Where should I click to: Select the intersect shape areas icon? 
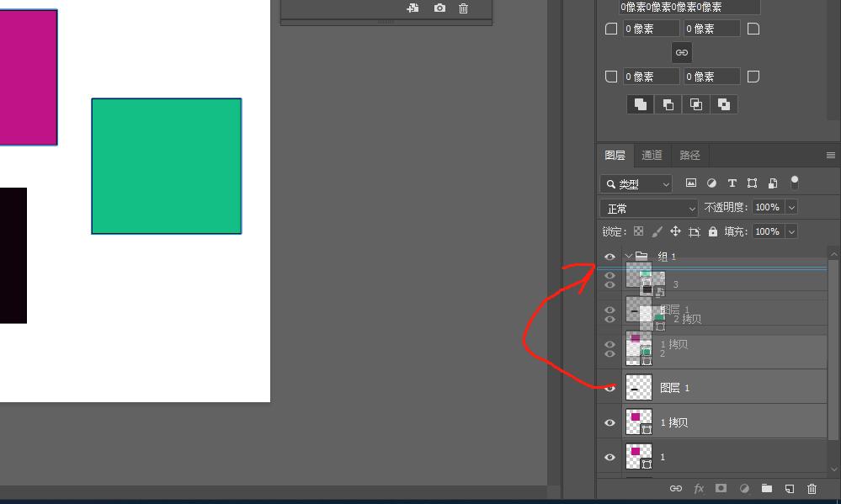[696, 104]
